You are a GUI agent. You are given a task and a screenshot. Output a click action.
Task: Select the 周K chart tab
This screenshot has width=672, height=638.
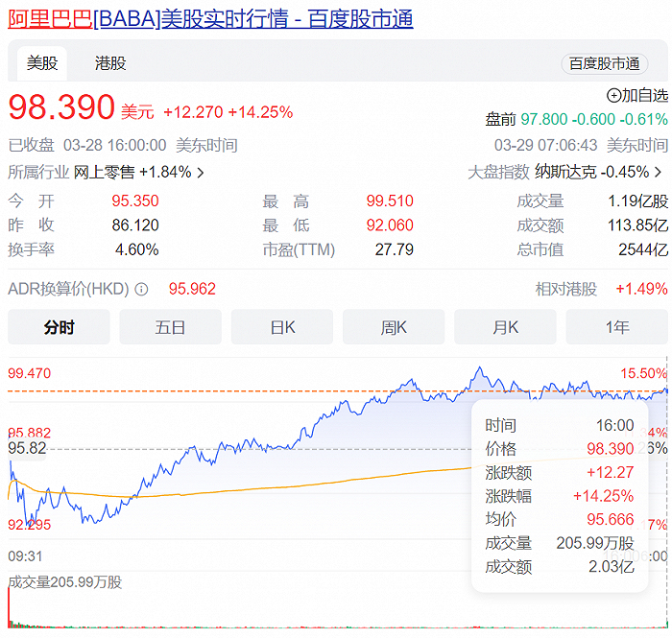point(394,327)
